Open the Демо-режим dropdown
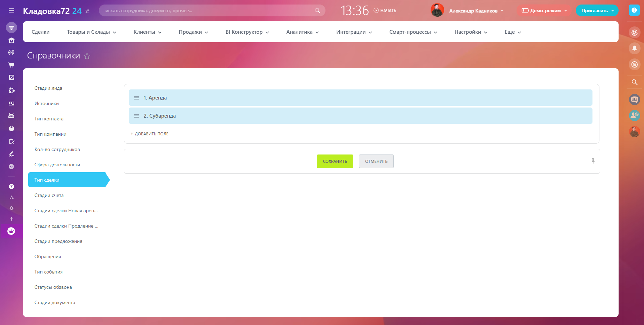 tap(544, 10)
